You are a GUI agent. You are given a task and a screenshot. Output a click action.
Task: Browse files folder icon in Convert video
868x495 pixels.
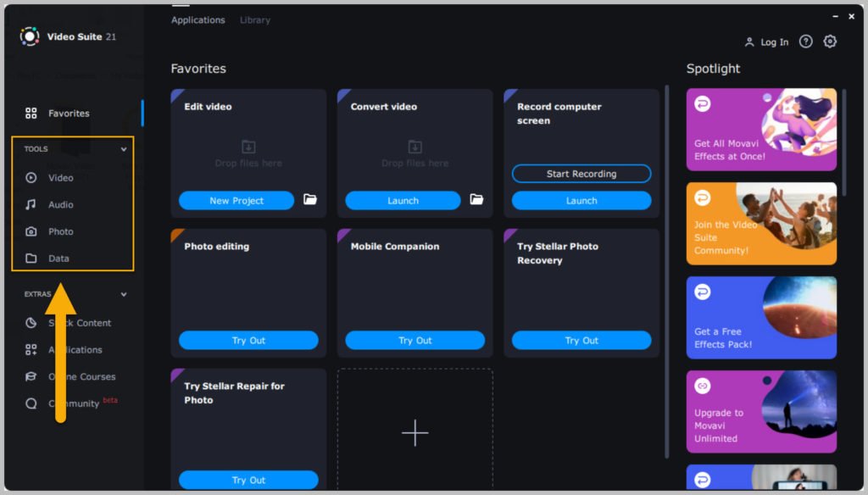(476, 199)
